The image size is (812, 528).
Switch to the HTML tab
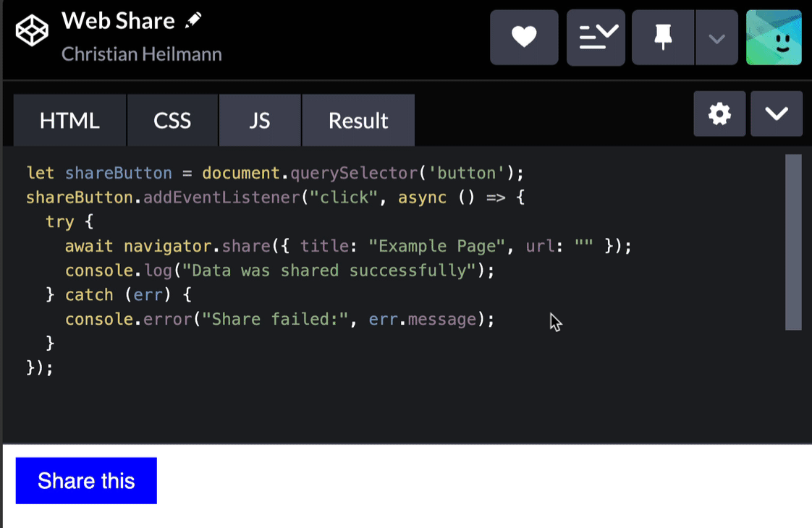click(x=69, y=120)
